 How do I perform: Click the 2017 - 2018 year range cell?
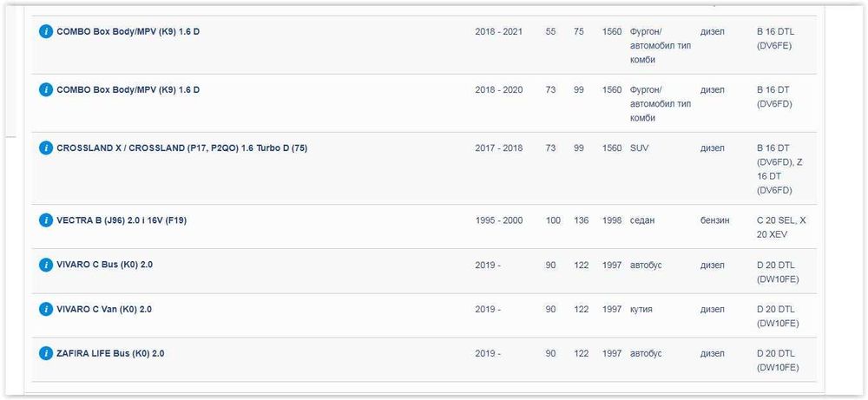pos(499,148)
